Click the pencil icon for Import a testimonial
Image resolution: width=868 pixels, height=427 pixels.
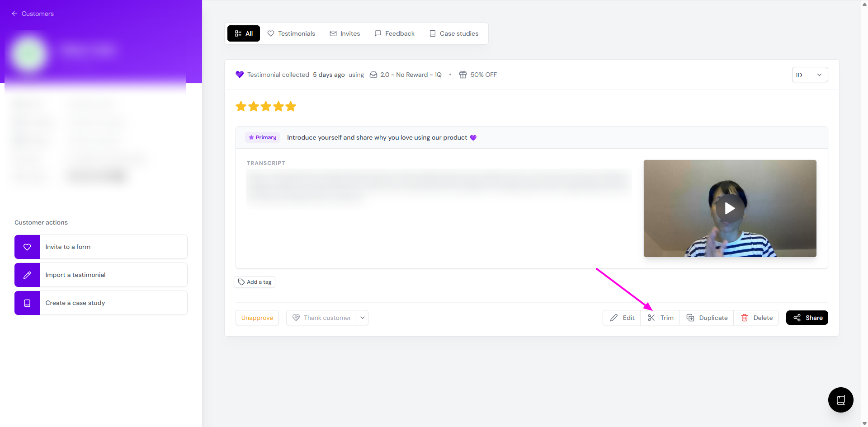point(27,275)
